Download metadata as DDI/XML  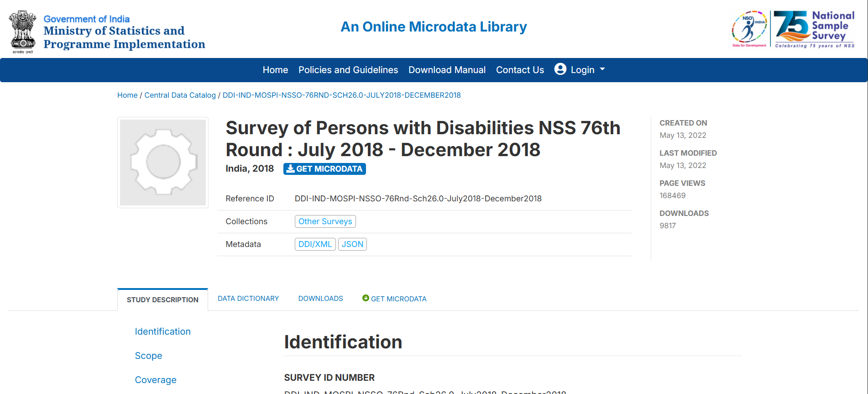point(315,244)
